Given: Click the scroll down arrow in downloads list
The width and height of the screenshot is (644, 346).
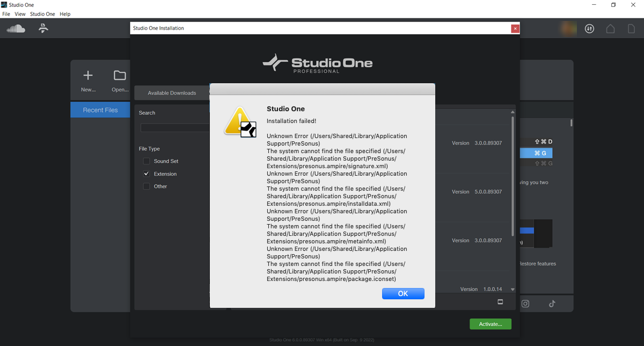Looking at the screenshot, I should (513, 289).
